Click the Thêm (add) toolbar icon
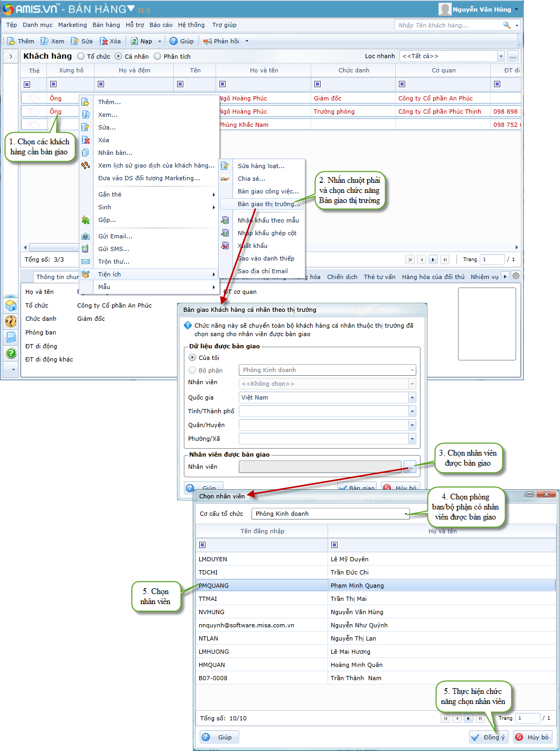The image size is (560, 751). 12,41
